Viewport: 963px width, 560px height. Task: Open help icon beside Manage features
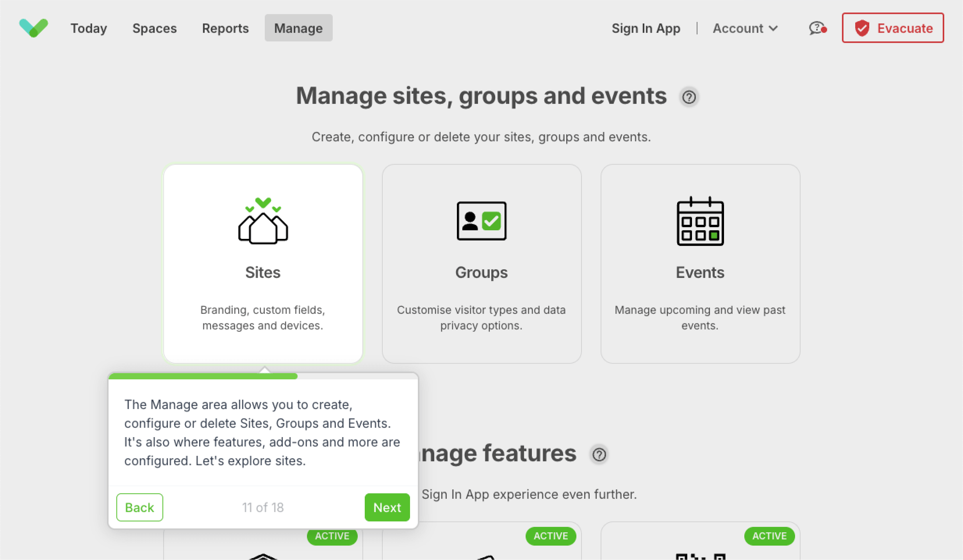(599, 454)
